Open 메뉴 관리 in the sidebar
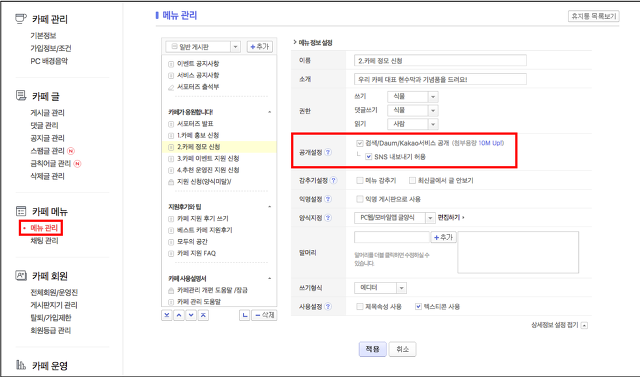 coord(44,228)
